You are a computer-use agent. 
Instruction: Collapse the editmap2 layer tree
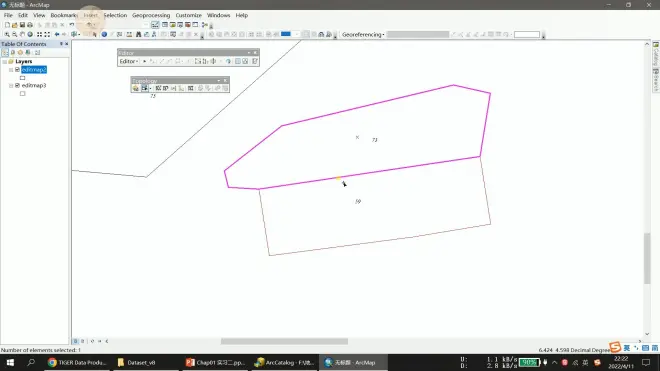tap(11, 70)
